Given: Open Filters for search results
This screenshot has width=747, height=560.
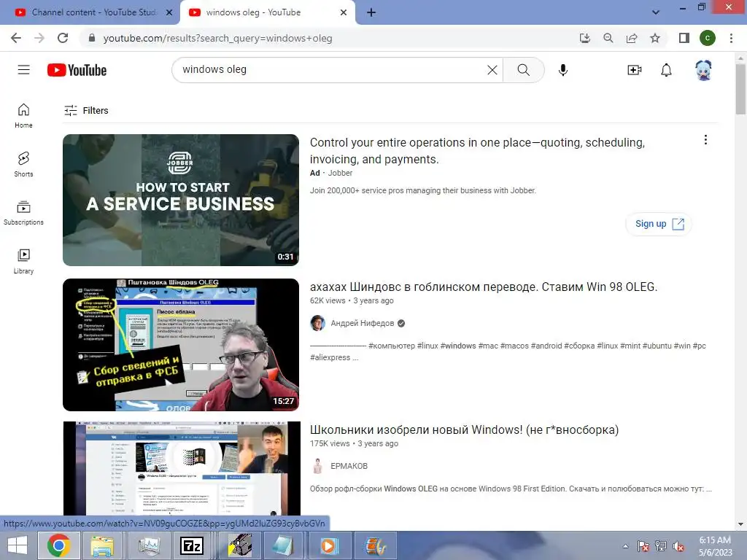Looking at the screenshot, I should [86, 111].
